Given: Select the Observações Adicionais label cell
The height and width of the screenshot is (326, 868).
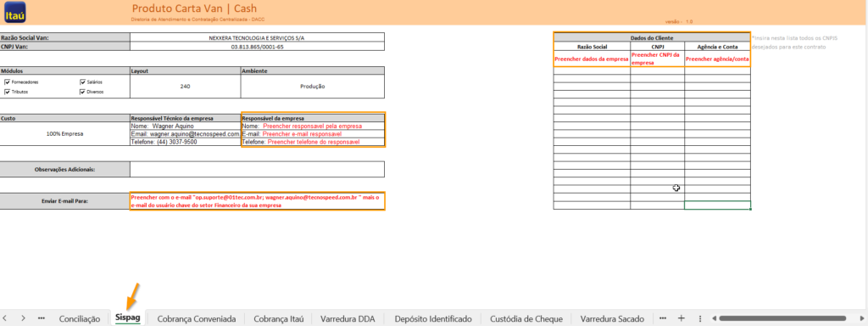Looking at the screenshot, I should [64, 169].
